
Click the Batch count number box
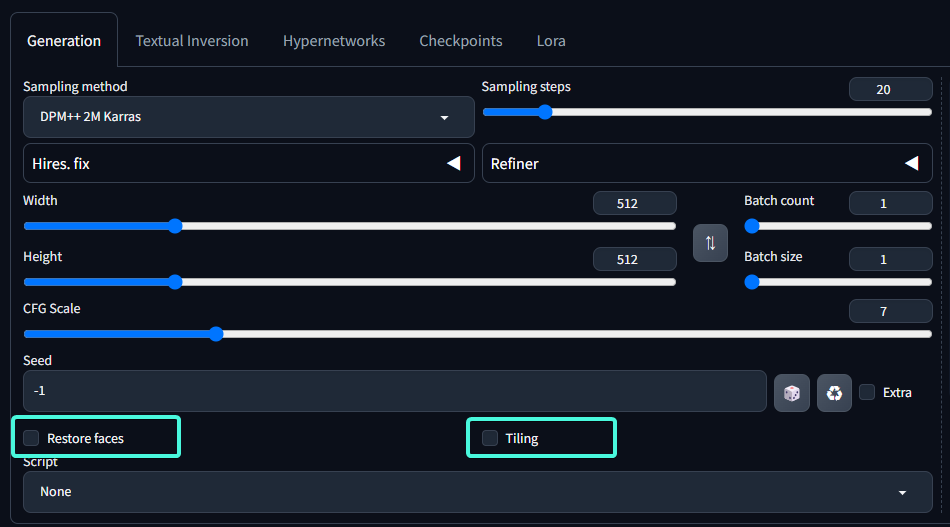[x=890, y=203]
